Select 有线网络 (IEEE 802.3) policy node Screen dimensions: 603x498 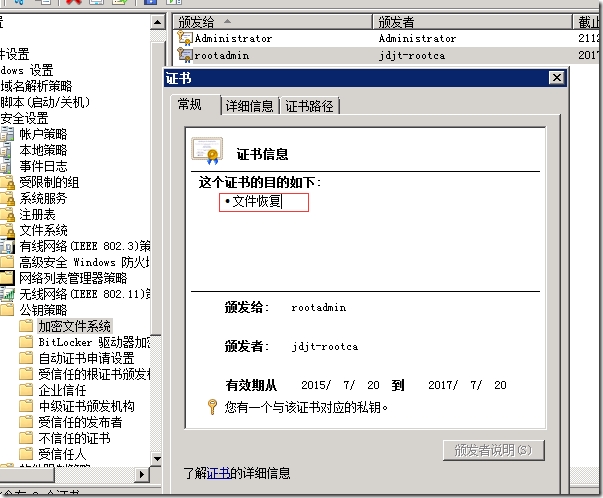85,246
